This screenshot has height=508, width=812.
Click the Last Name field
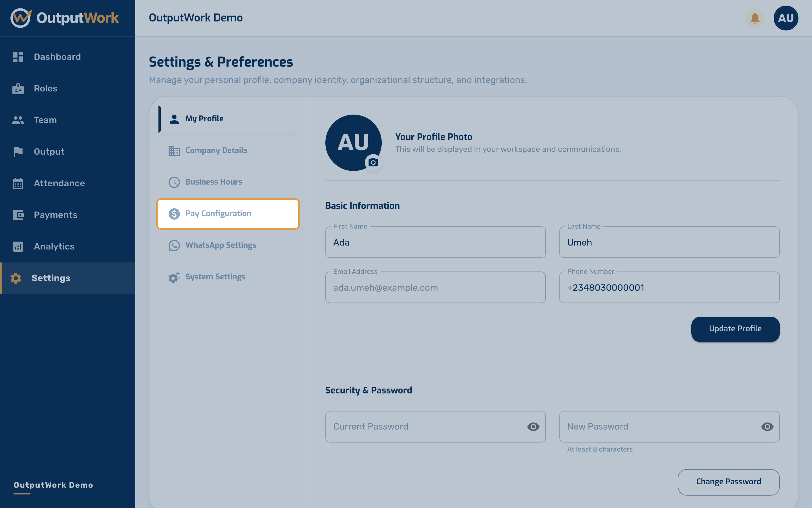coord(669,242)
